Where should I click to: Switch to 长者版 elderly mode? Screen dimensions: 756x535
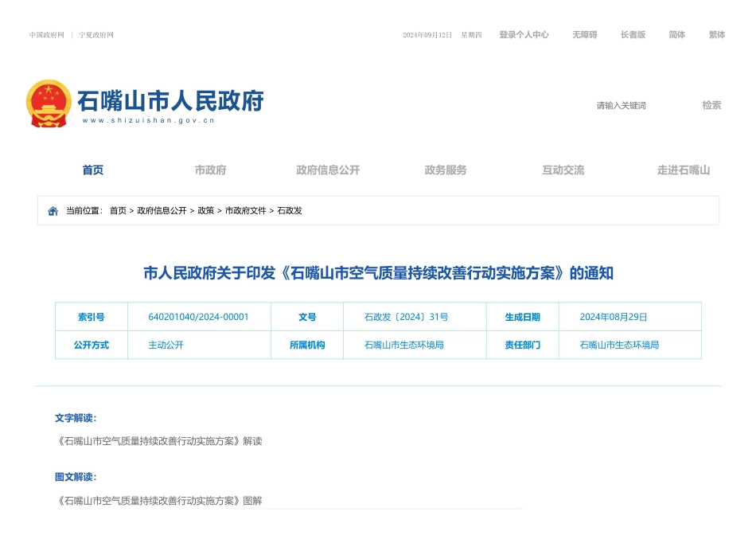coord(633,35)
